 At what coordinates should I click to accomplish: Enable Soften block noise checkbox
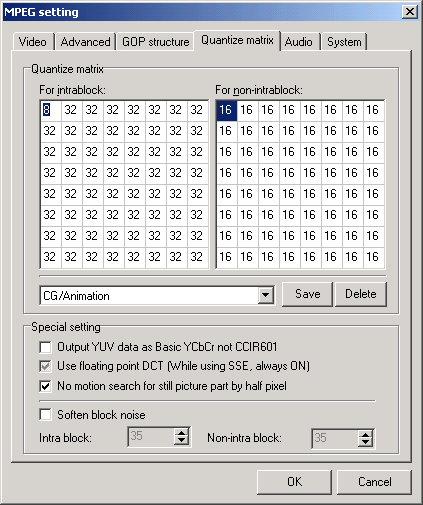45,415
